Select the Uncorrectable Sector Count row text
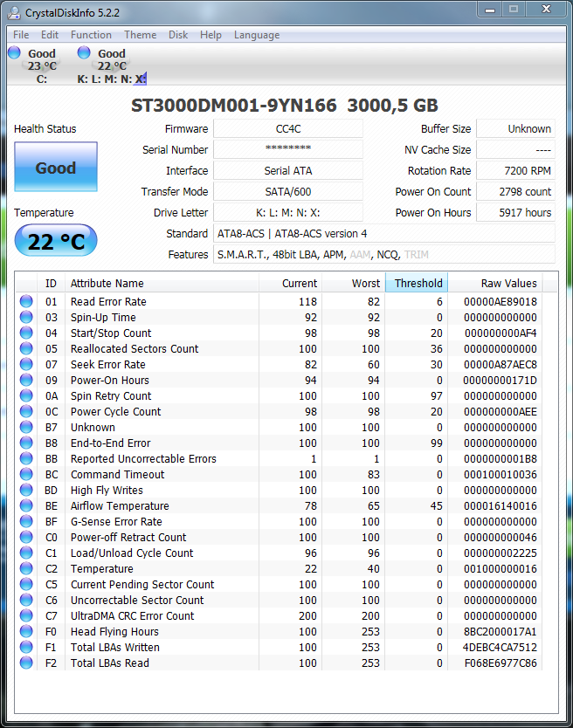This screenshot has height=728, width=573. click(x=137, y=601)
